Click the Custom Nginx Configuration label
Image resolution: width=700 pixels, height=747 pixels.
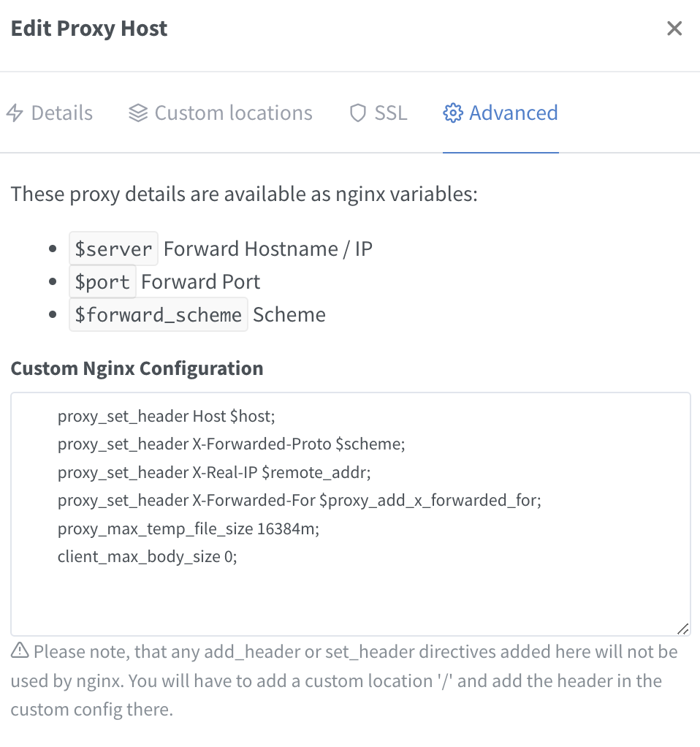click(137, 368)
